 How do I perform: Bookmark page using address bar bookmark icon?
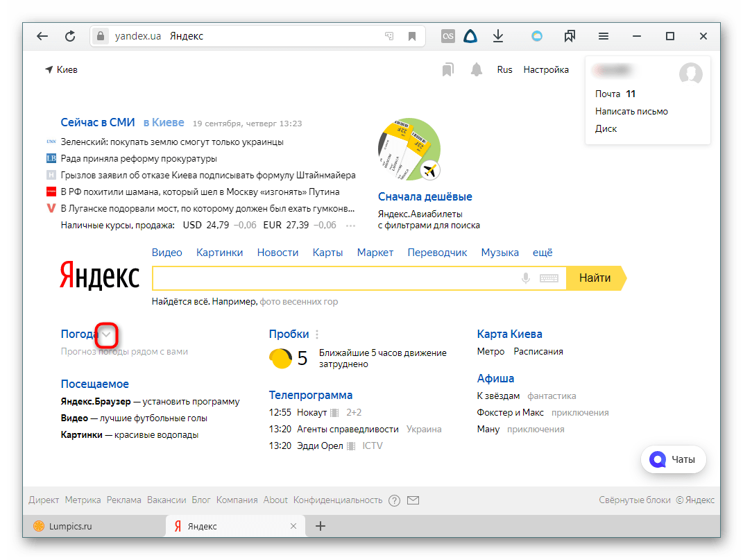pyautogui.click(x=412, y=37)
